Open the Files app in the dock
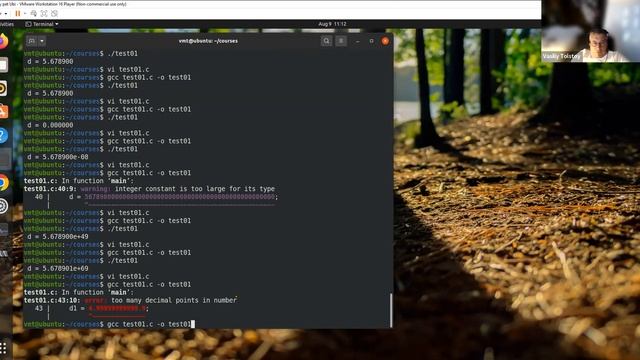 point(3,65)
